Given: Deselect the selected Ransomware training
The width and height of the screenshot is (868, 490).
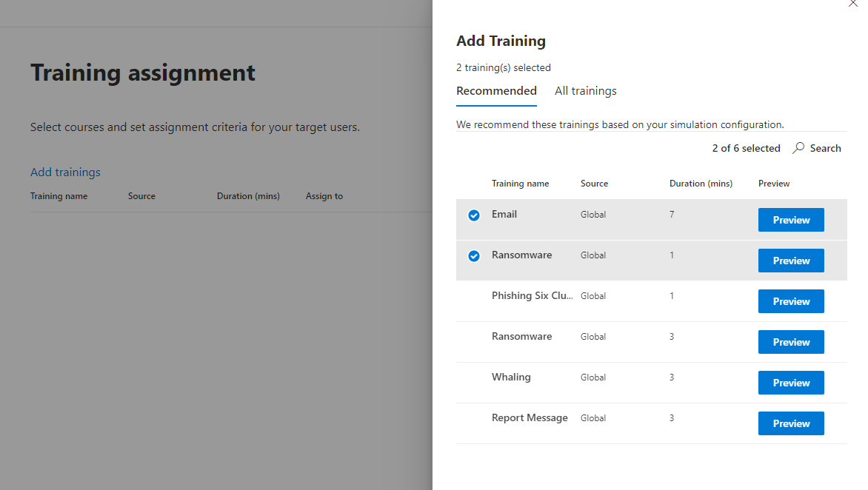Looking at the screenshot, I should pyautogui.click(x=473, y=256).
